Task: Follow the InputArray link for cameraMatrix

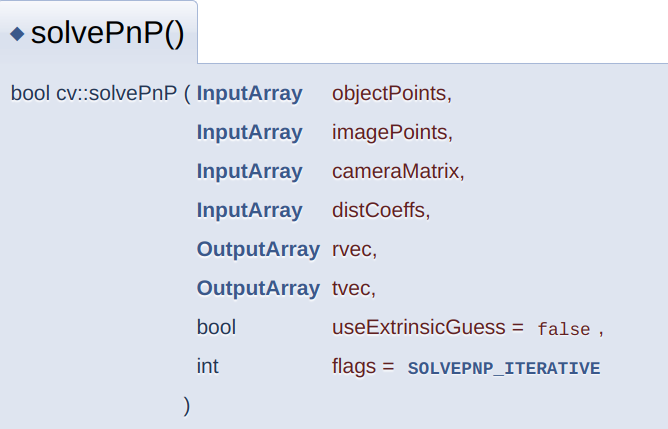Action: (249, 171)
